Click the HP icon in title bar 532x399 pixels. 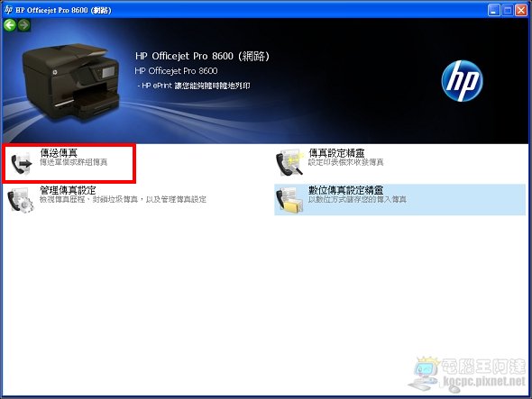tap(8, 10)
